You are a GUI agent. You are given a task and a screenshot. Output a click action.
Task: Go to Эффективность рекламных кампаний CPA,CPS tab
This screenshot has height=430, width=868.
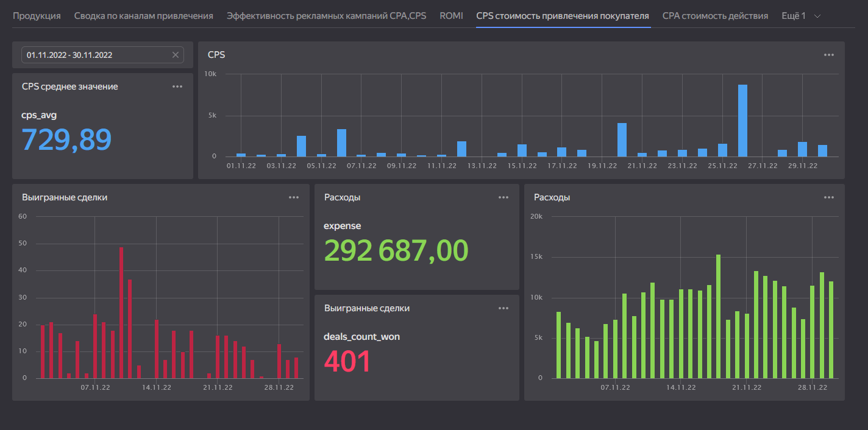(x=326, y=16)
